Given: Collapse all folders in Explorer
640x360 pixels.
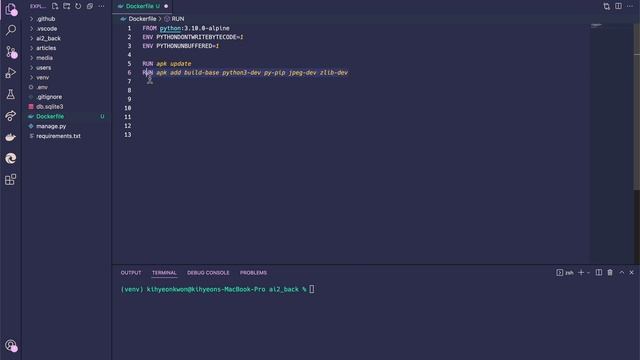Looking at the screenshot, I should 90,6.
